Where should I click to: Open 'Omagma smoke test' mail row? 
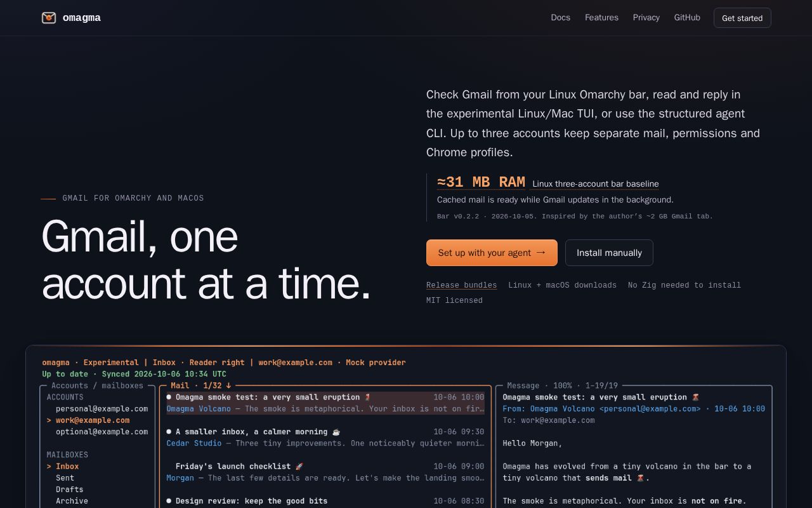coord(325,403)
